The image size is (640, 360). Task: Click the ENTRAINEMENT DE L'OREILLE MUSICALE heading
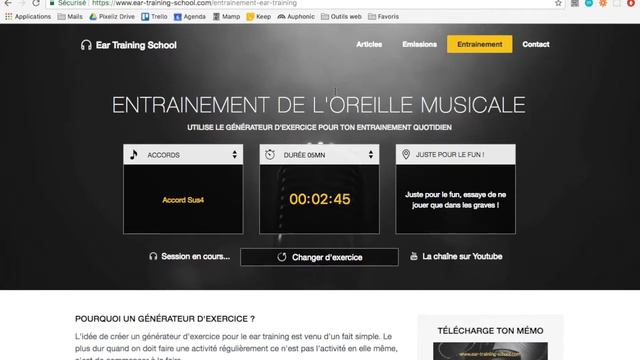pos(319,105)
